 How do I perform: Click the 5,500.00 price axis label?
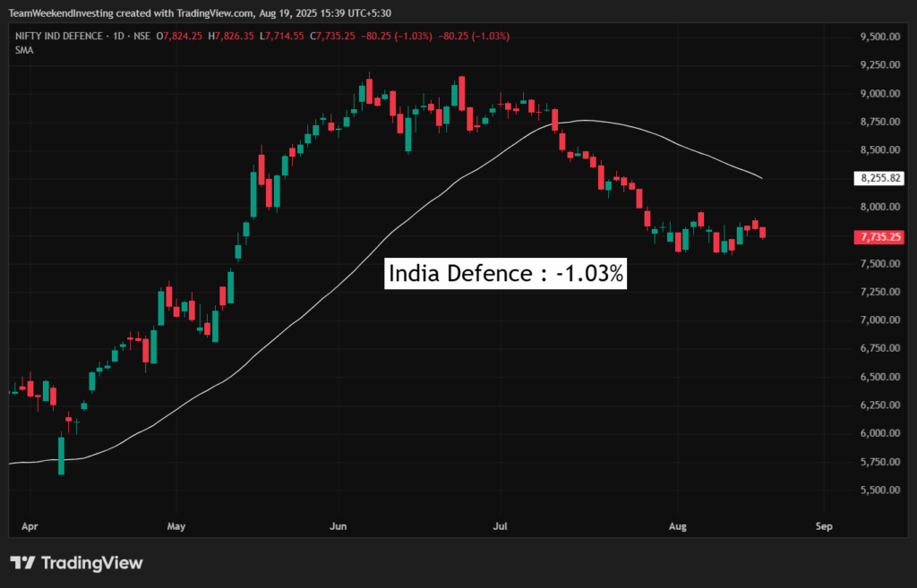[x=879, y=490]
